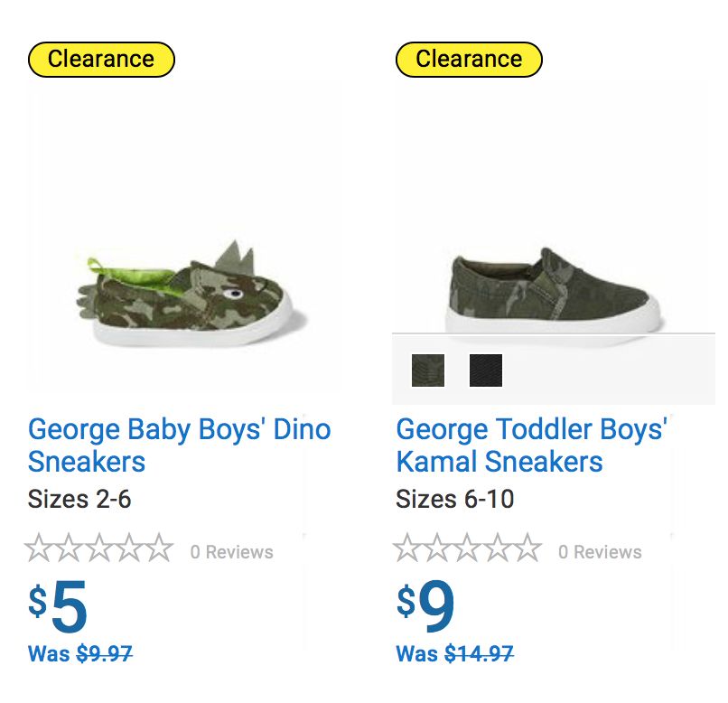The image size is (728, 703).
Task: Click the Was $14.97 original price
Action: (x=454, y=653)
